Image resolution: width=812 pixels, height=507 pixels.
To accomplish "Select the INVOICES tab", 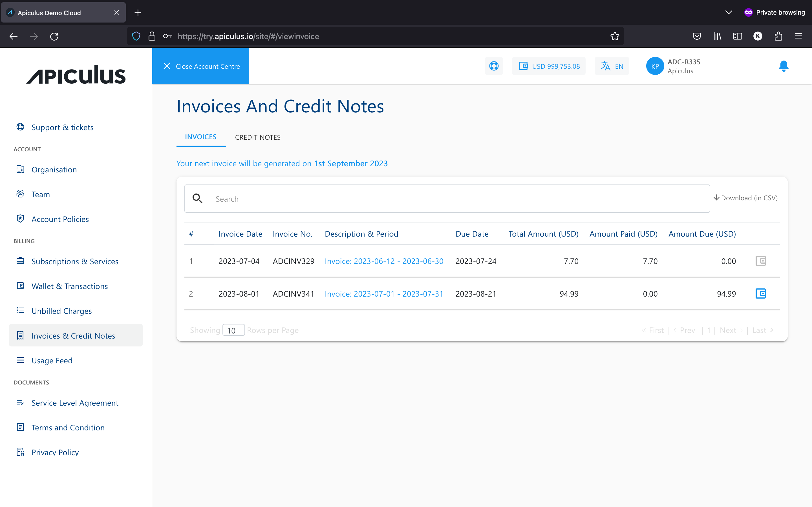I will pos(201,137).
